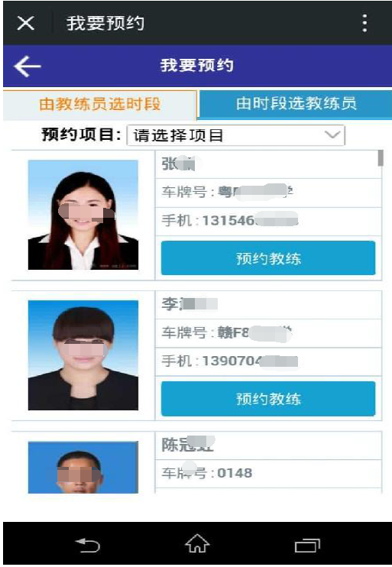Screen dimensions: 392x567
Task: Select the second coach's portrait photo
Action: coord(83,355)
